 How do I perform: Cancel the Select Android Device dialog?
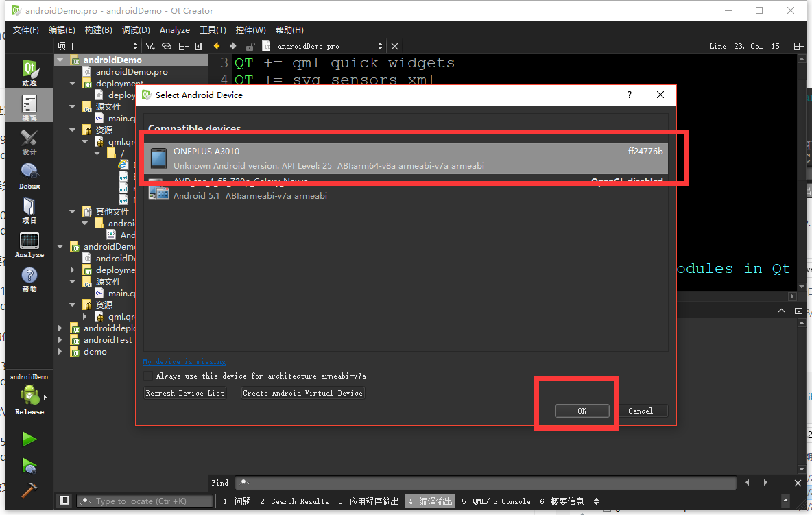click(641, 411)
